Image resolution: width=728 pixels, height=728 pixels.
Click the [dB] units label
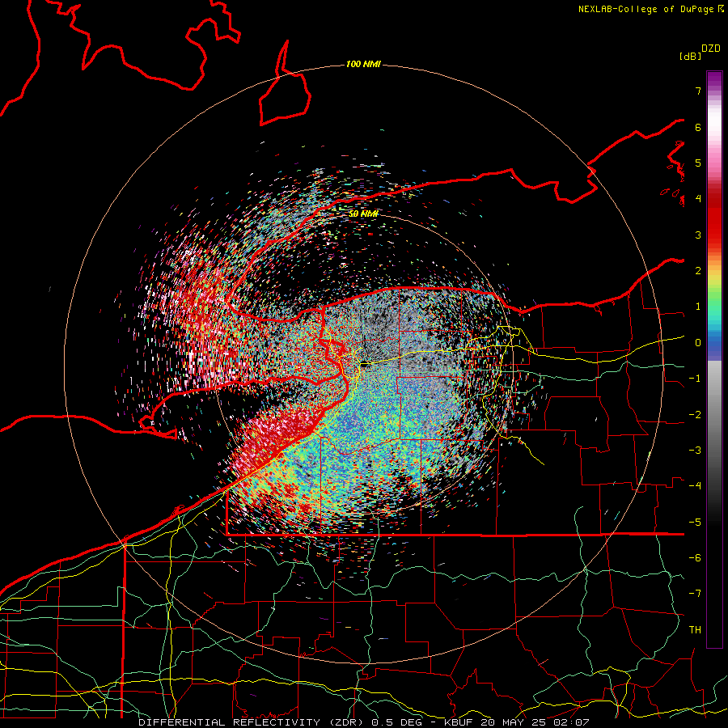(691, 56)
